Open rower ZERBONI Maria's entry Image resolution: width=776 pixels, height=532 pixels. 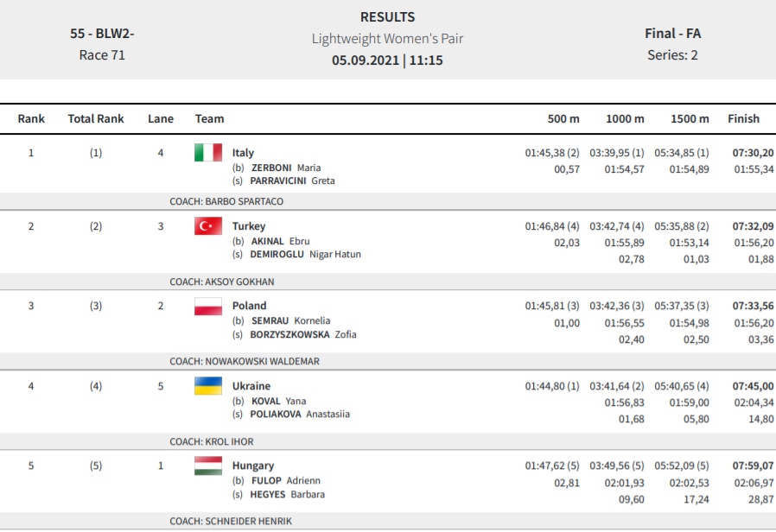click(x=286, y=168)
